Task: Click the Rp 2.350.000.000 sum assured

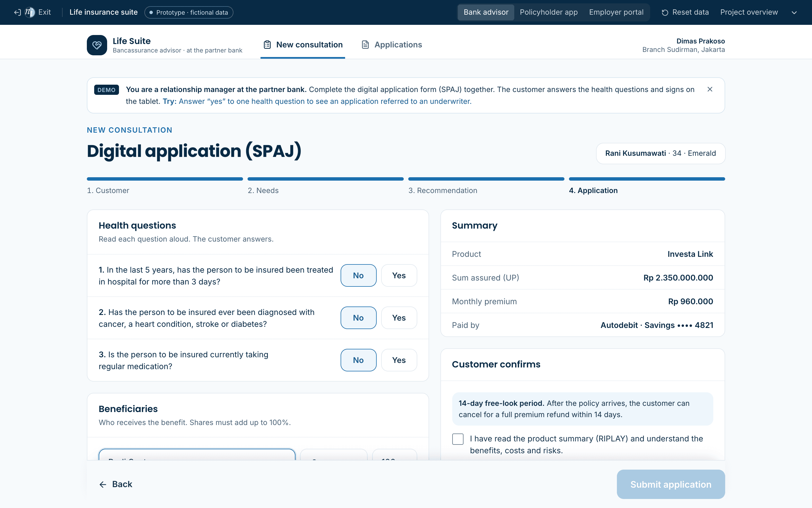Action: click(x=678, y=278)
